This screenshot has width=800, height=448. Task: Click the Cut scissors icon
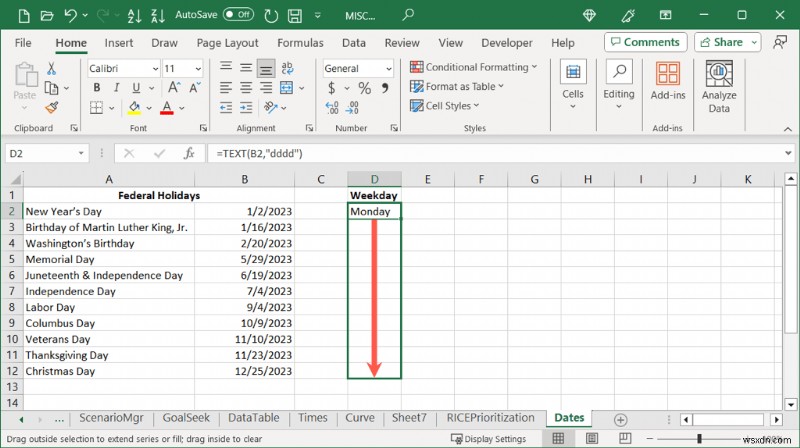51,68
